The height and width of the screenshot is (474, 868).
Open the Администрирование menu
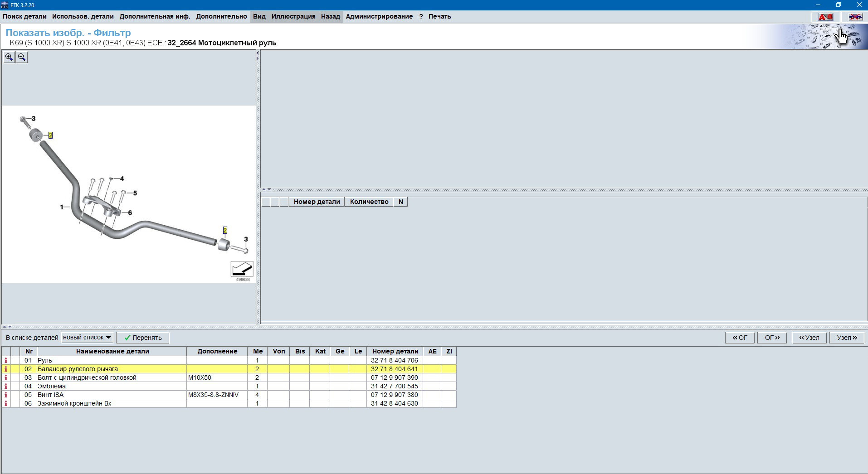[x=379, y=16]
